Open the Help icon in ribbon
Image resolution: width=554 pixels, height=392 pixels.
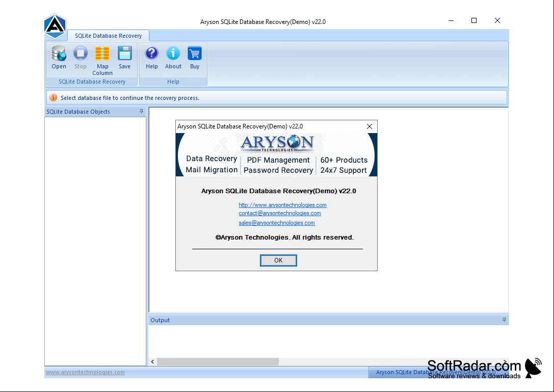tap(151, 57)
